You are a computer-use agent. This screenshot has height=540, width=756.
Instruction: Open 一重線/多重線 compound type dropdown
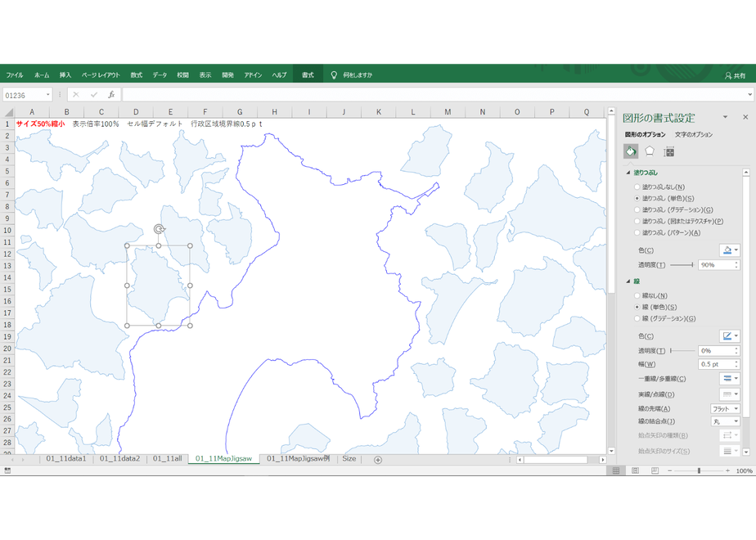point(730,379)
